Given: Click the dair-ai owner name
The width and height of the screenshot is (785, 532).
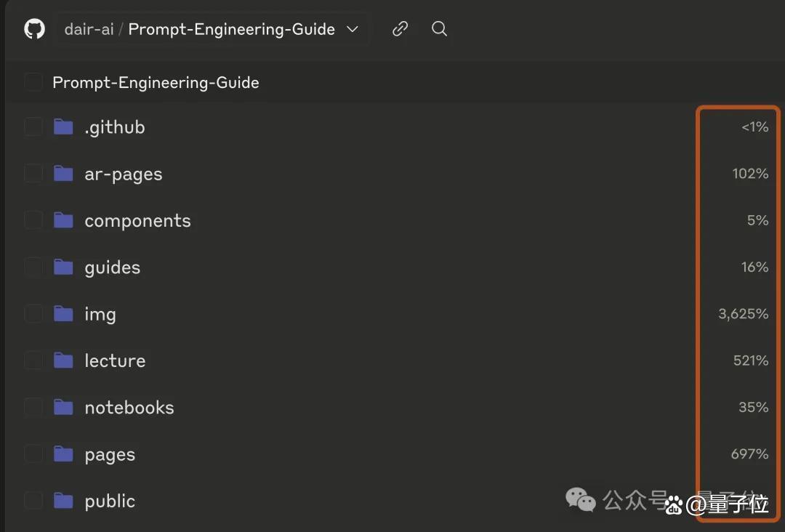Looking at the screenshot, I should [x=88, y=29].
